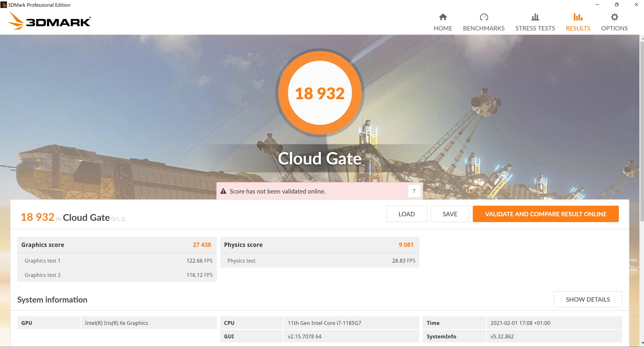Click the Results bar chart icon
The width and height of the screenshot is (644, 347).
click(x=578, y=17)
